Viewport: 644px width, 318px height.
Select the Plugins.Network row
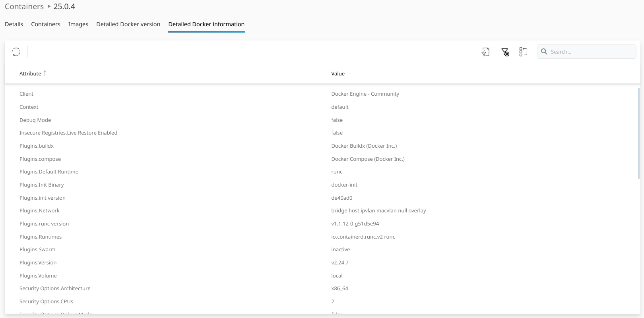coord(39,211)
